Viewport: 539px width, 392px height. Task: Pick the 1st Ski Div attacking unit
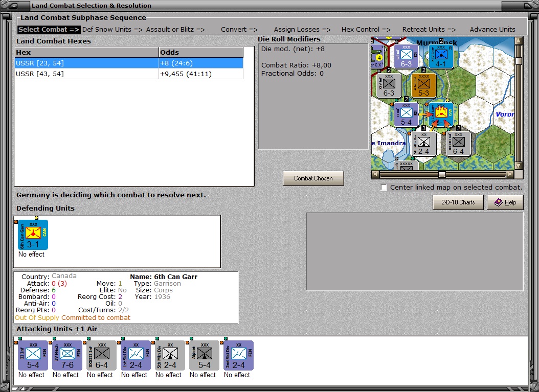coord(136,355)
